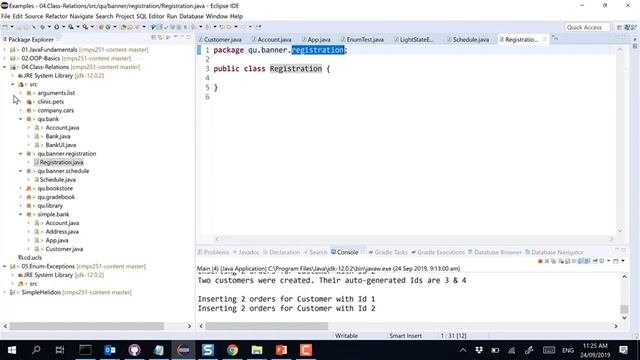Viewport: 640px width, 360px height.
Task: Click the New file toolbar icon
Action: click(5, 27)
